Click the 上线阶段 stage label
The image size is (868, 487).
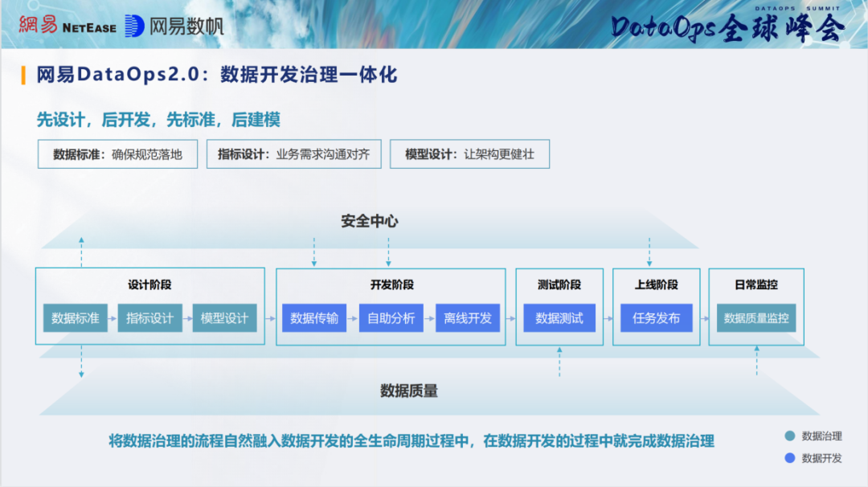coord(656,284)
